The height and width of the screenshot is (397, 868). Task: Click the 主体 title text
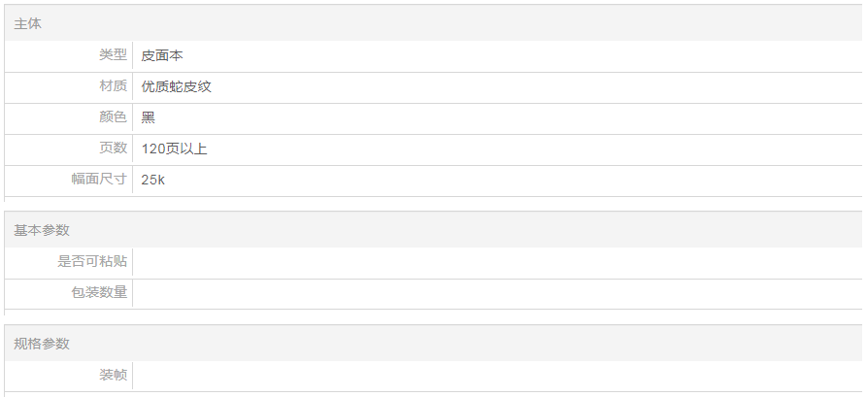click(27, 23)
